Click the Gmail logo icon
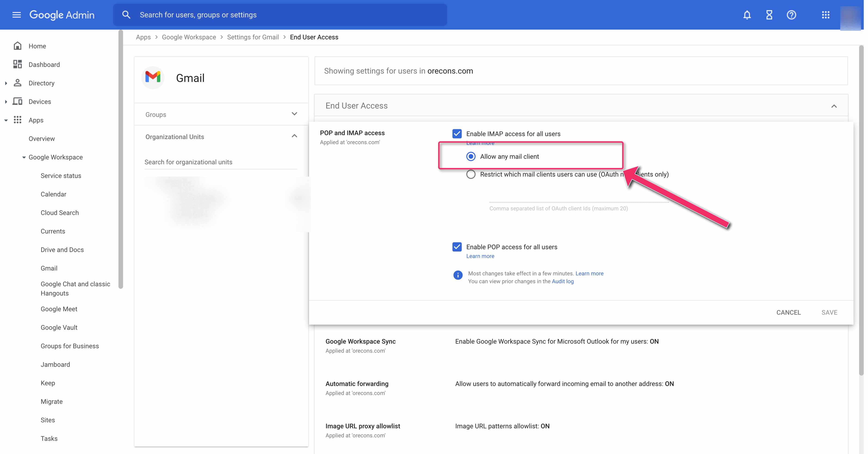Screen dimensions: 868x454 (x=153, y=78)
